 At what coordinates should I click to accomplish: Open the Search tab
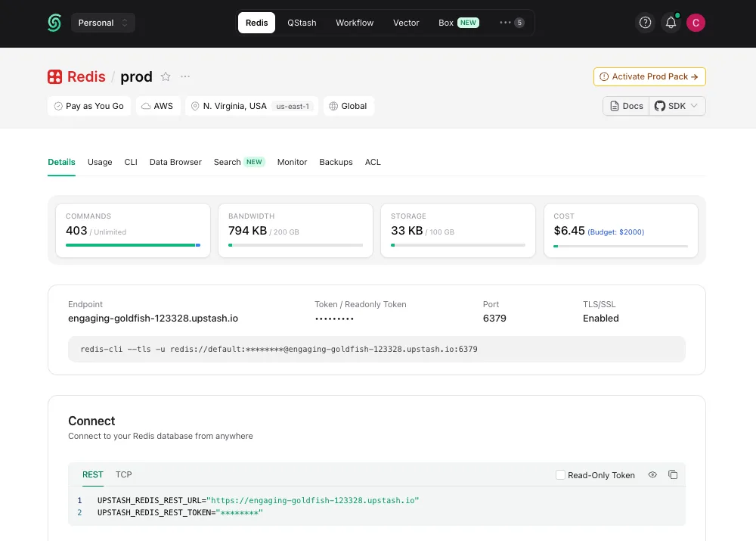[239, 162]
